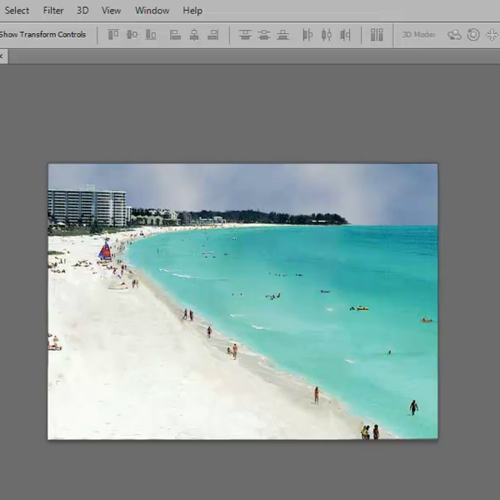Click Align Vertical Centers icon
This screenshot has height=500, width=500.
(x=132, y=34)
